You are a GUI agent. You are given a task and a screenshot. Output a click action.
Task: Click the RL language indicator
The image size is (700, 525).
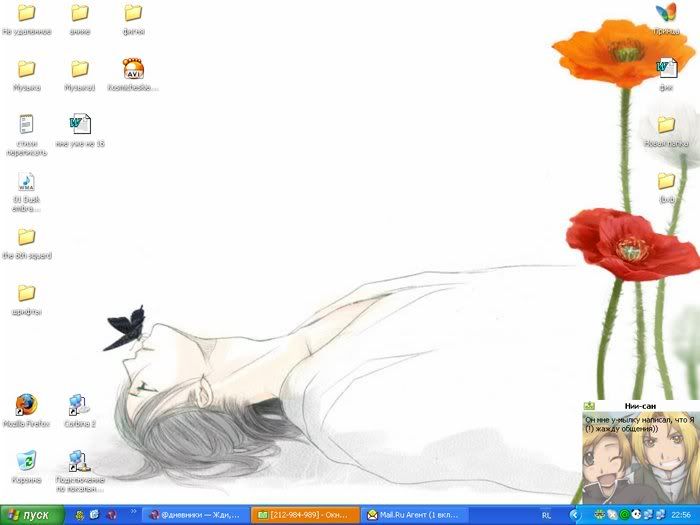click(546, 515)
